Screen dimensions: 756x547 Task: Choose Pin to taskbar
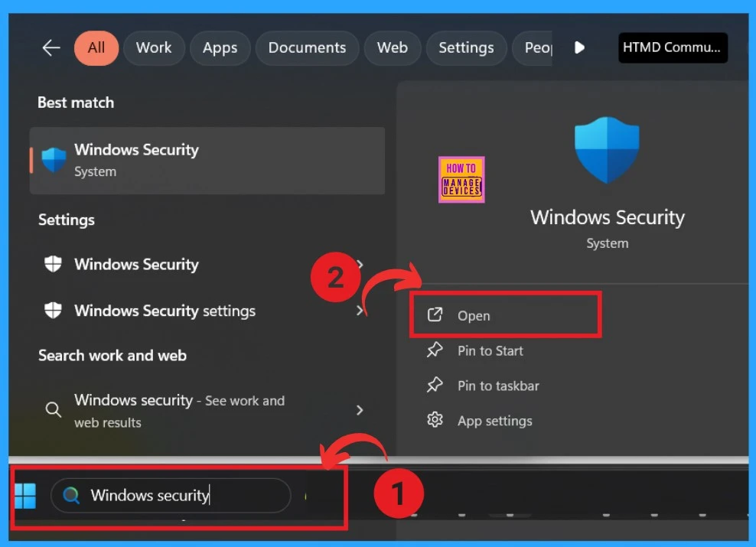497,386
